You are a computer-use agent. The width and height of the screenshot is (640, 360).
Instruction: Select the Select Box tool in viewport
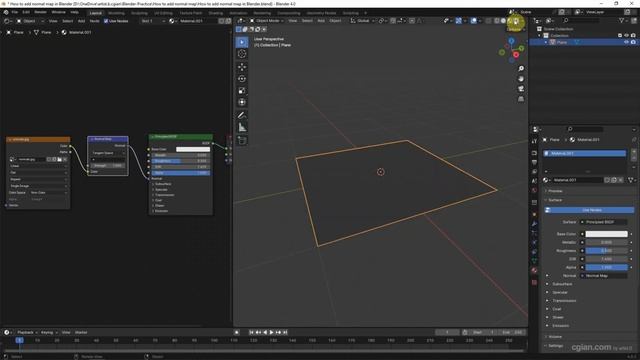click(x=242, y=42)
